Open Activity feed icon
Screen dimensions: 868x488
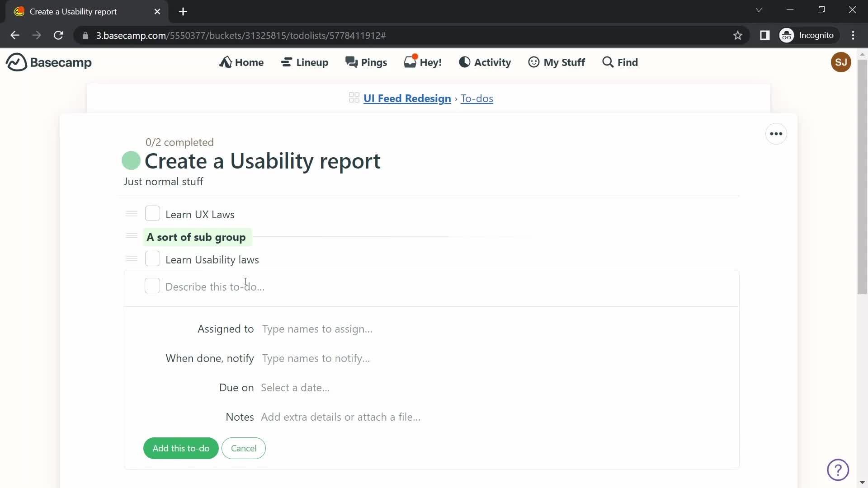(465, 62)
